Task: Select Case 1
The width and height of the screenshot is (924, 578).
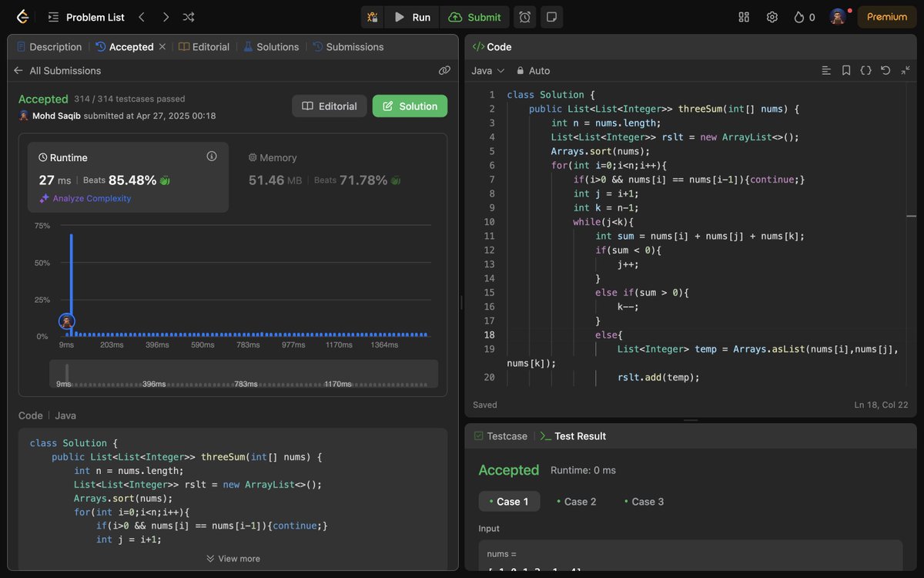Action: tap(509, 502)
